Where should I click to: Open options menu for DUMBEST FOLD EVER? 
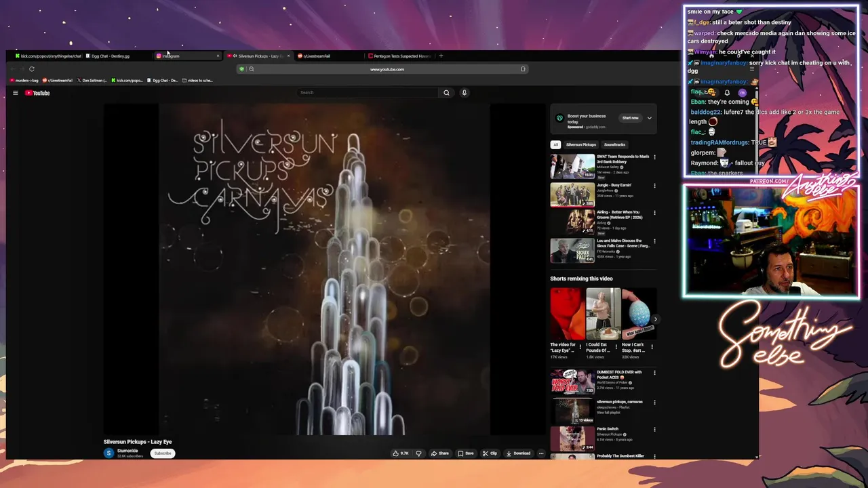[654, 373]
